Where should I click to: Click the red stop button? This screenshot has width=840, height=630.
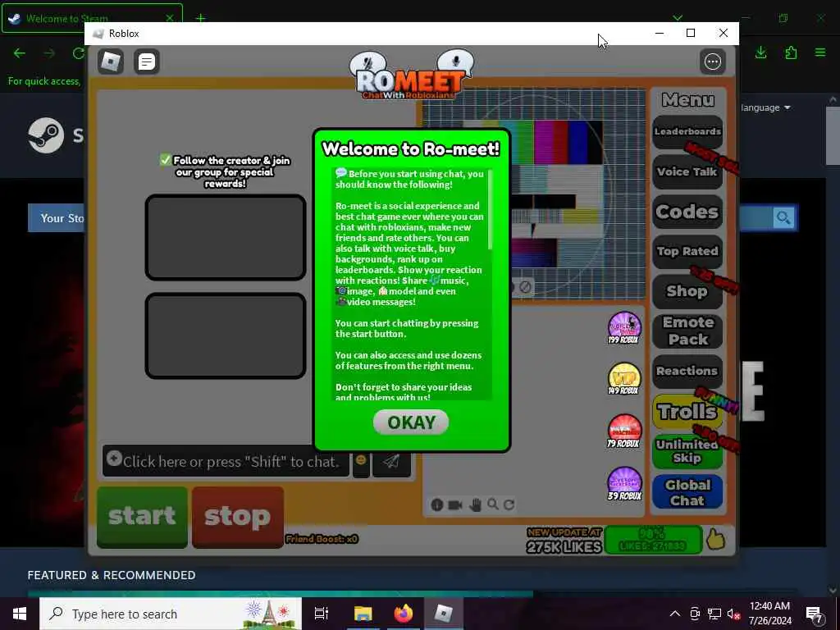[x=237, y=517]
